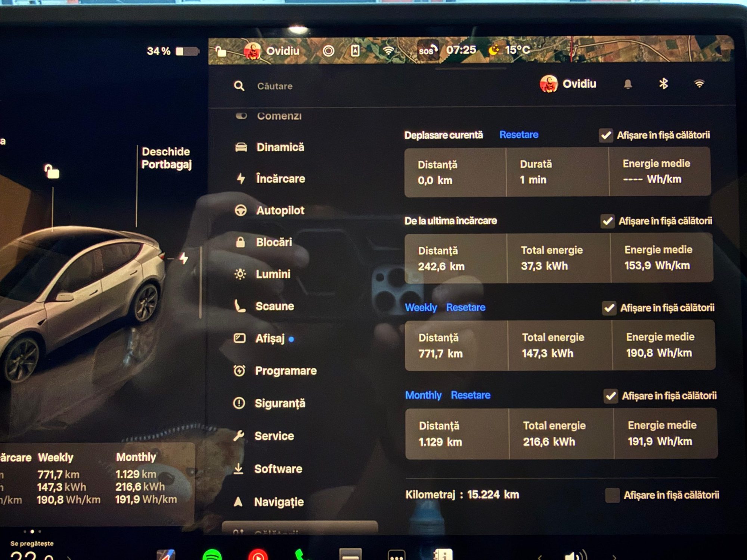Uncheck Deplasare curentă trip card checkbox
This screenshot has width=747, height=560.
(x=606, y=135)
